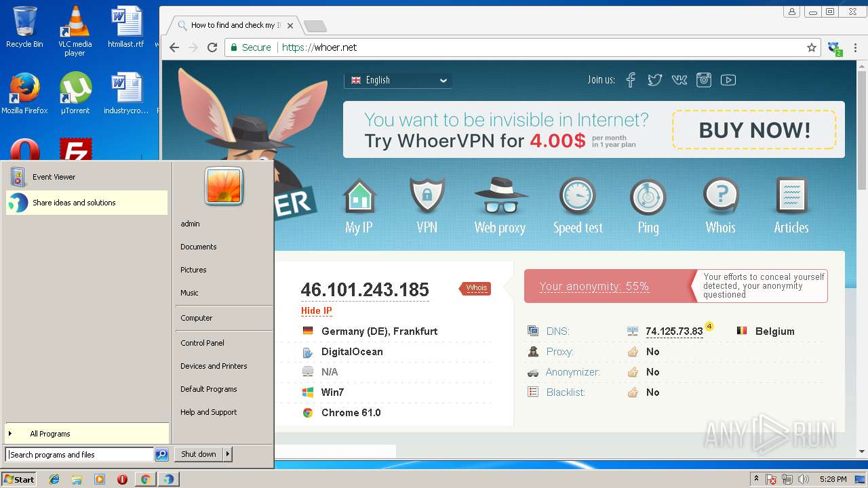The height and width of the screenshot is (488, 868).
Task: Click the BUY NOW! button
Action: 754,129
